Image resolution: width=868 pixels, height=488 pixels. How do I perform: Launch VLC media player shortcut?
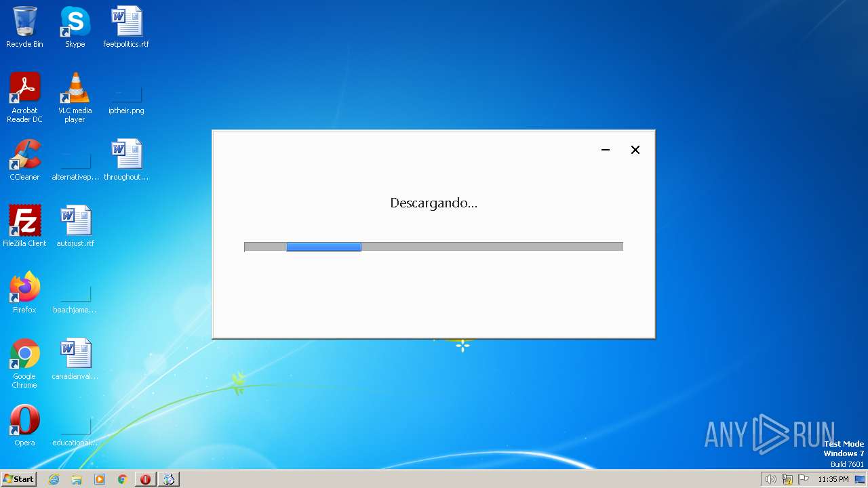pos(75,98)
